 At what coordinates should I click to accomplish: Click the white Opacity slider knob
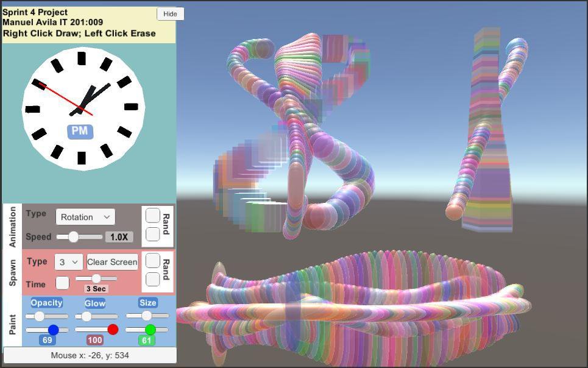40,316
